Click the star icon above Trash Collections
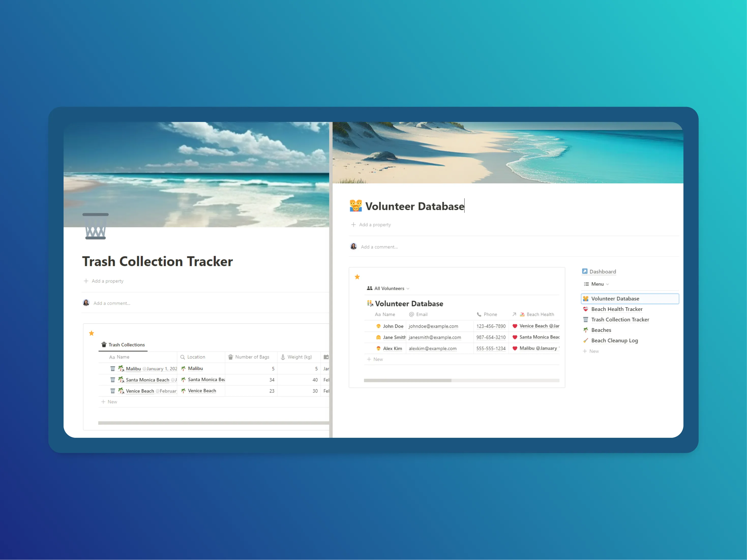Viewport: 747px width, 560px height. [x=92, y=333]
